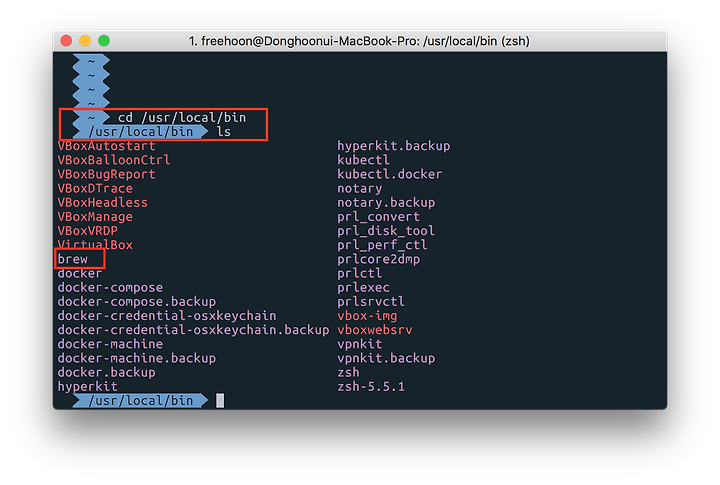
Task: Select the vpnkit.backup entry
Action: 386,358
